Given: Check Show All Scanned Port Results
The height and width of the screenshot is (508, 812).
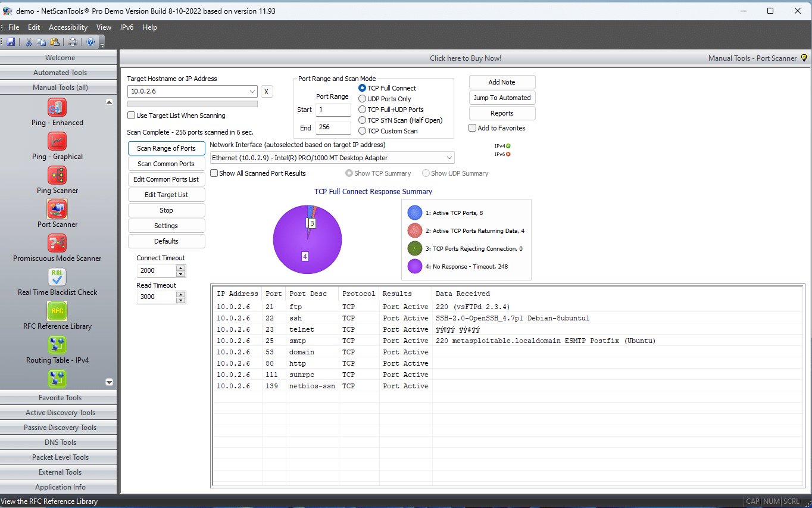Looking at the screenshot, I should point(214,173).
